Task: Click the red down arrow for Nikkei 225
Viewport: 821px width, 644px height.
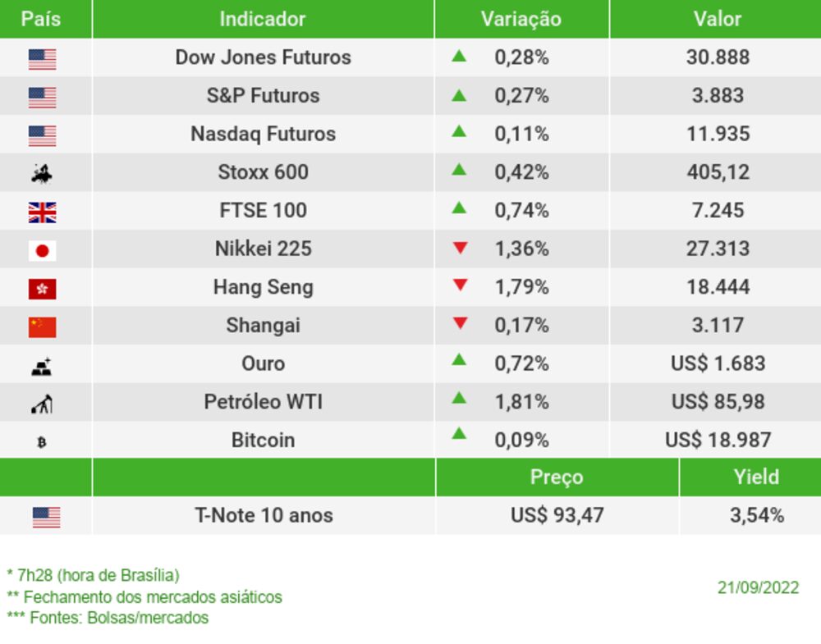Action: coord(460,248)
